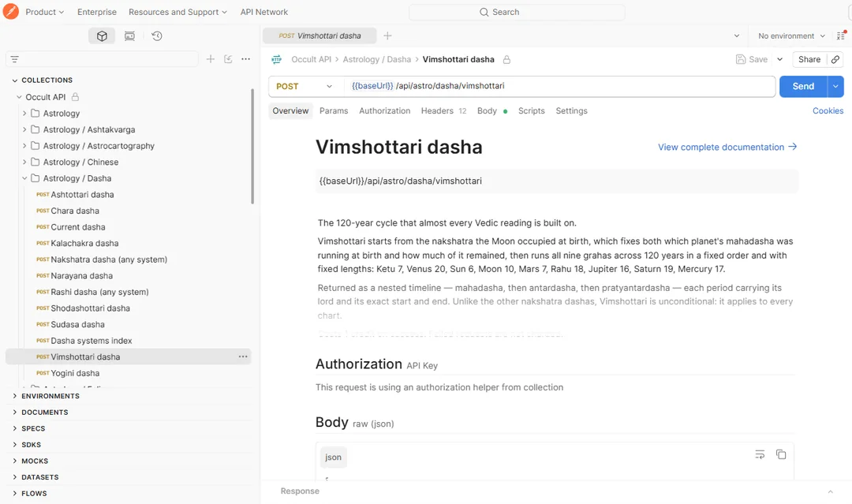Click lock icon beside Occult API collection
852x504 pixels.
click(76, 97)
